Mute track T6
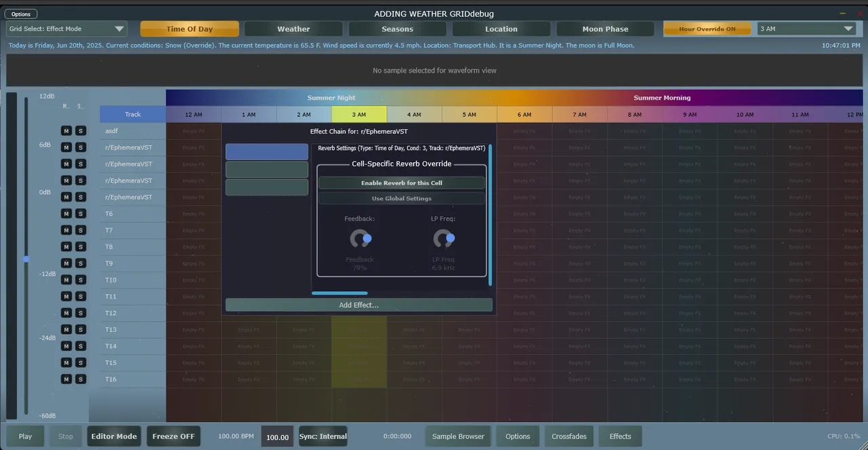 pyautogui.click(x=66, y=214)
